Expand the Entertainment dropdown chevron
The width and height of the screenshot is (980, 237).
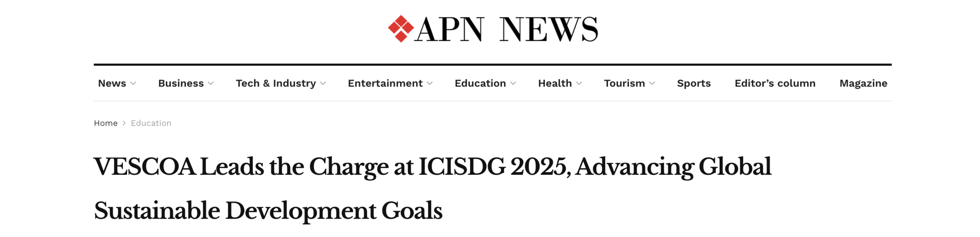pyautogui.click(x=430, y=83)
